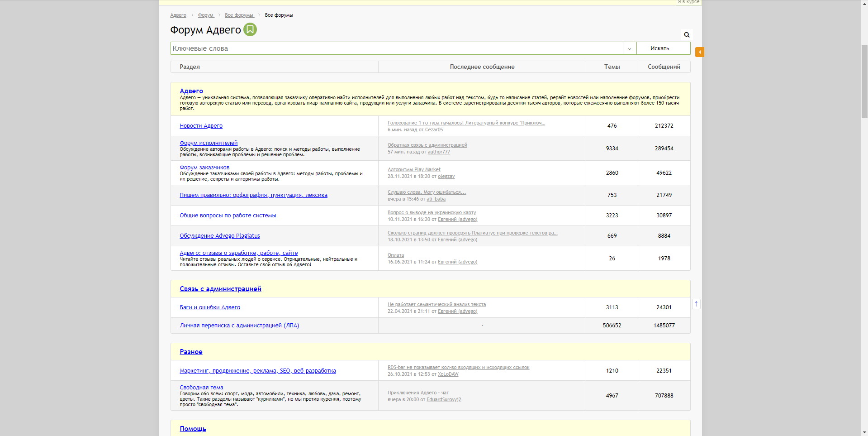Image resolution: width=868 pixels, height=436 pixels.
Task: Expand the search options dropdown chevron
Action: 630,48
